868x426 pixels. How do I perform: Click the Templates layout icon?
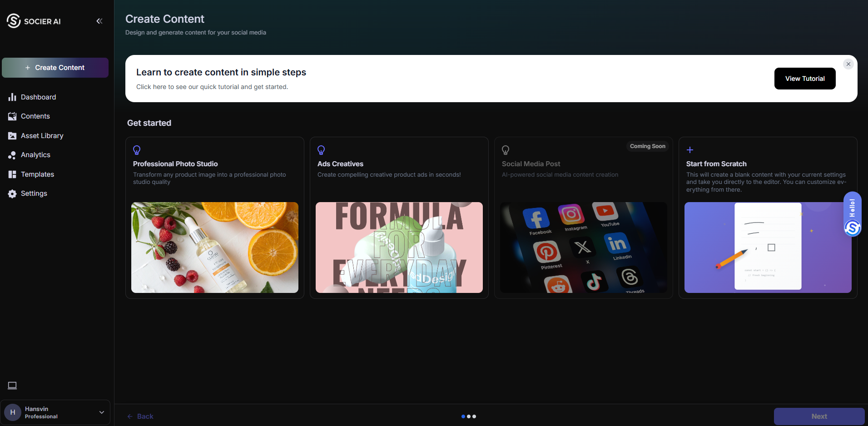click(x=12, y=174)
